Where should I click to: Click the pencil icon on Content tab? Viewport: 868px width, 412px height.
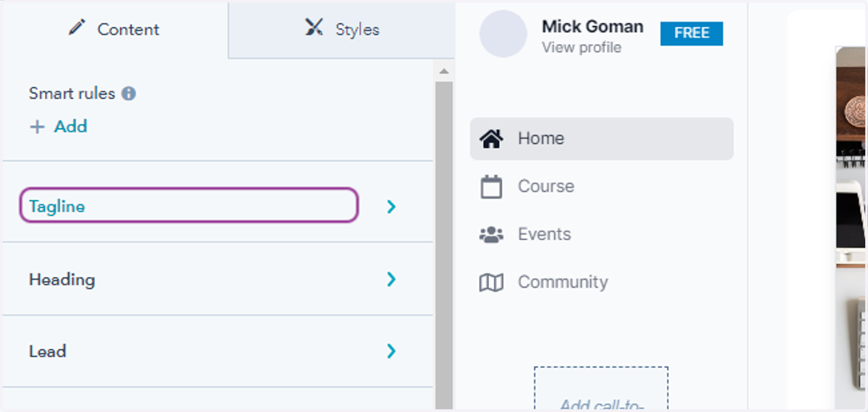click(77, 28)
